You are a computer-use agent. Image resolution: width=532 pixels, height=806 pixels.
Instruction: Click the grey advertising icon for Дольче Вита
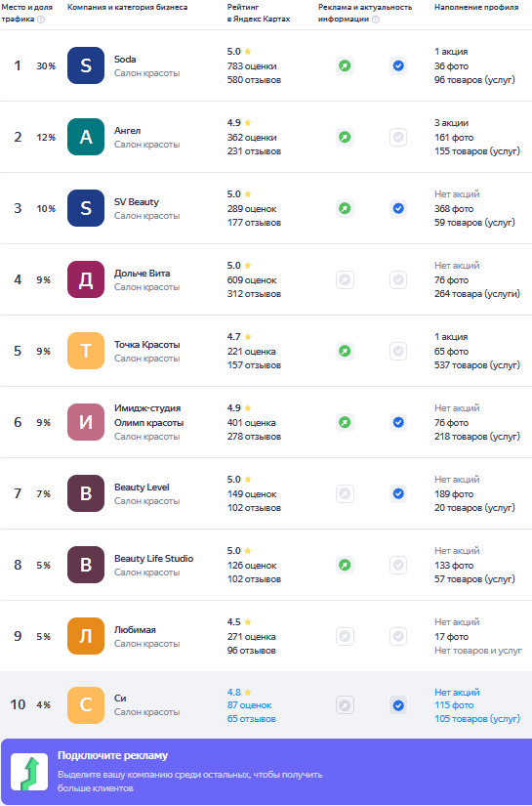[346, 279]
